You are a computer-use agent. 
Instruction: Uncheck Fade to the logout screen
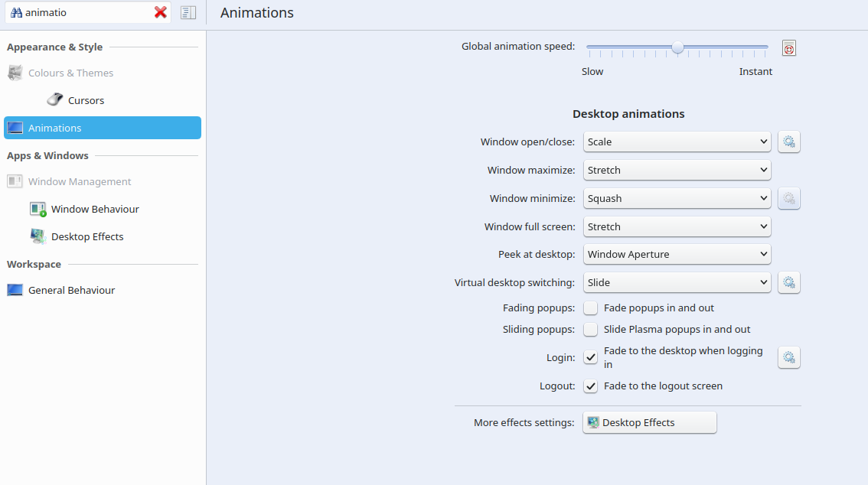(x=591, y=386)
